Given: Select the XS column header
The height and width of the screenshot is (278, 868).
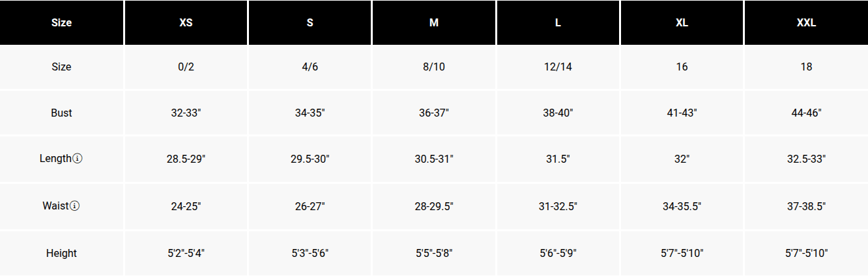Looking at the screenshot, I should click(x=186, y=22).
